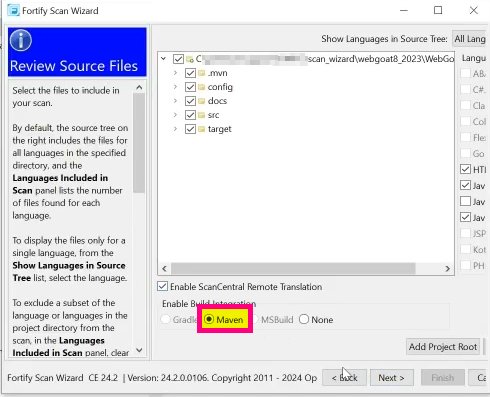The height and width of the screenshot is (397, 490).
Task: Expand the src folder node
Action: point(175,115)
